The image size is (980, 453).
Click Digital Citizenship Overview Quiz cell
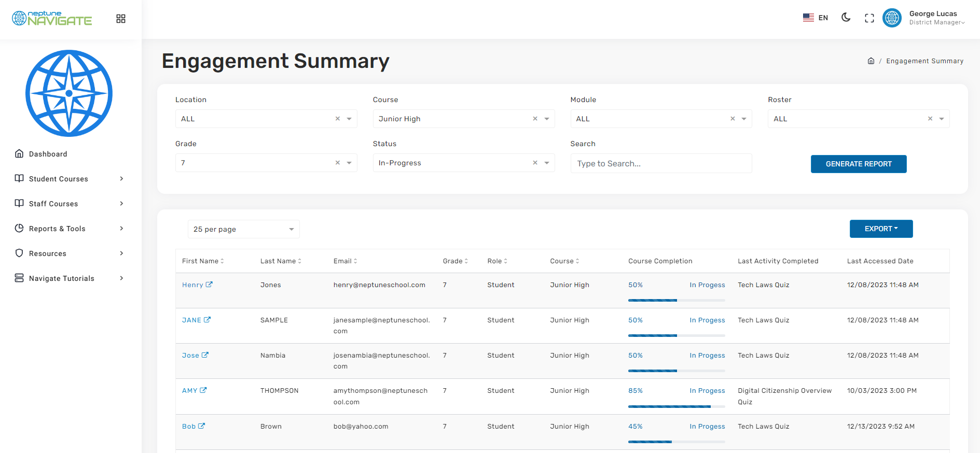pos(784,397)
